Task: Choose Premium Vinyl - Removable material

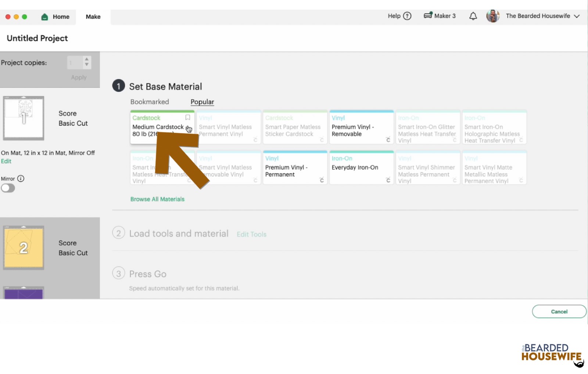Action: [361, 127]
